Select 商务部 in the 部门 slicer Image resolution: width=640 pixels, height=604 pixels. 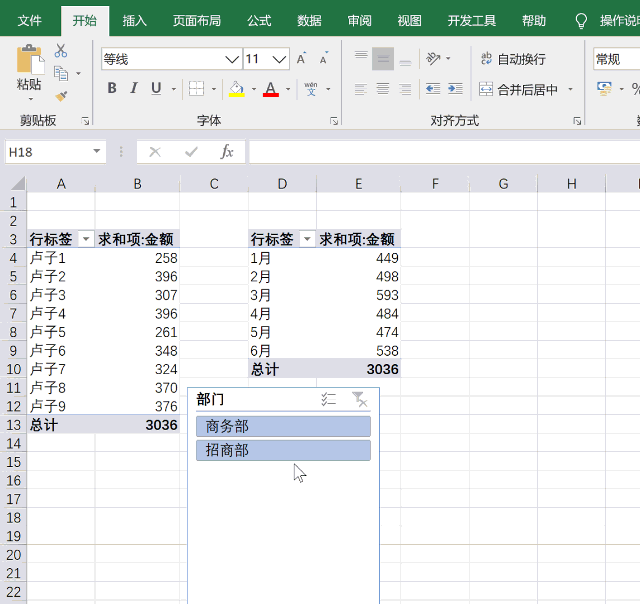pyautogui.click(x=283, y=426)
